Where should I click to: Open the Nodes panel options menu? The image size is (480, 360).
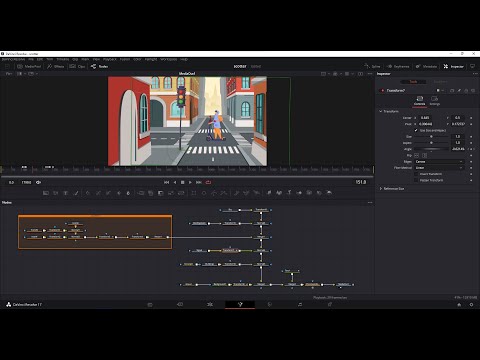click(x=370, y=202)
